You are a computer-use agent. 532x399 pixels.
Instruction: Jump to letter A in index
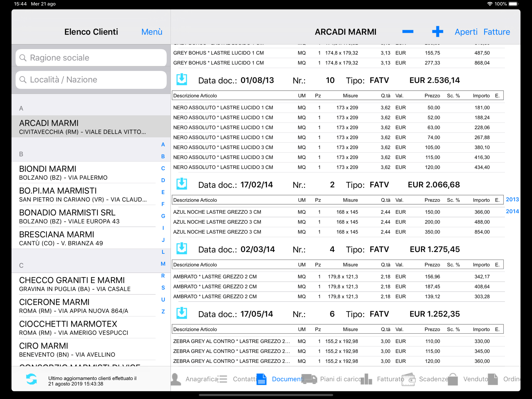coord(163,145)
